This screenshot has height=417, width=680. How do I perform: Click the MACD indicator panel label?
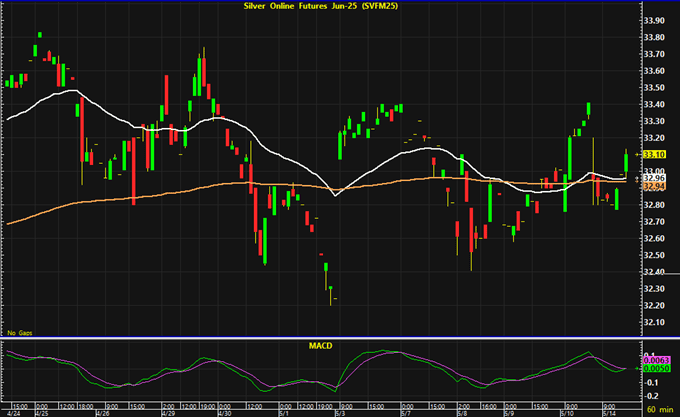point(319,346)
